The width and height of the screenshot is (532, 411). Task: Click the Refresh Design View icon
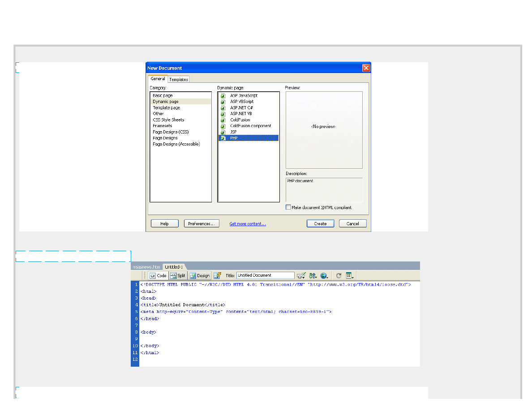coord(339,276)
